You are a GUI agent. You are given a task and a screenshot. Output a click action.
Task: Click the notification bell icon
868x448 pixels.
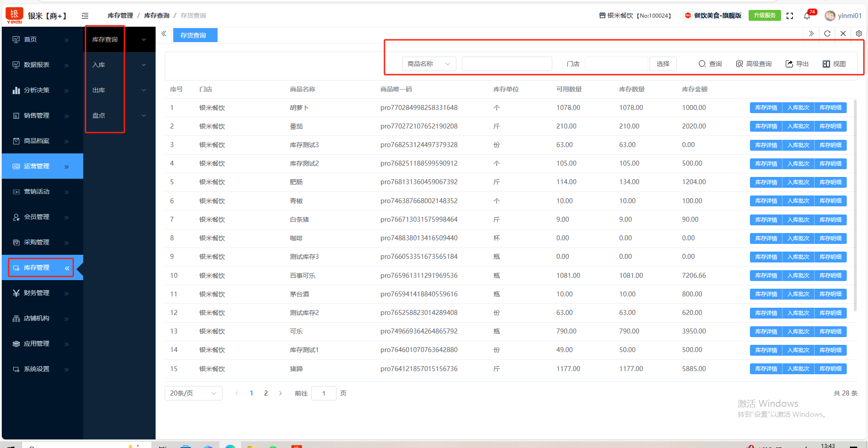pos(806,16)
